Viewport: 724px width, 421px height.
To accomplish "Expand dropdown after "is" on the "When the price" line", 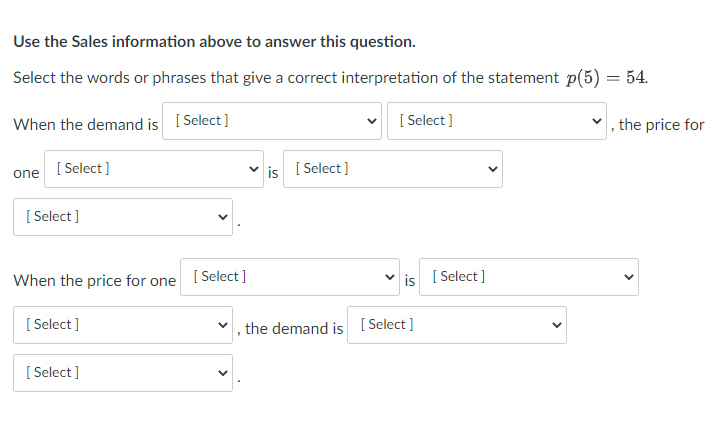I will (531, 277).
